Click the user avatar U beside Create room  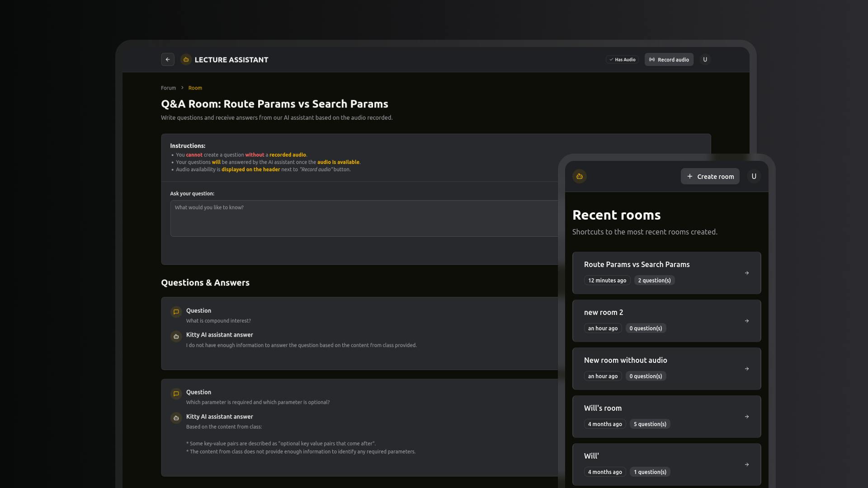(754, 176)
